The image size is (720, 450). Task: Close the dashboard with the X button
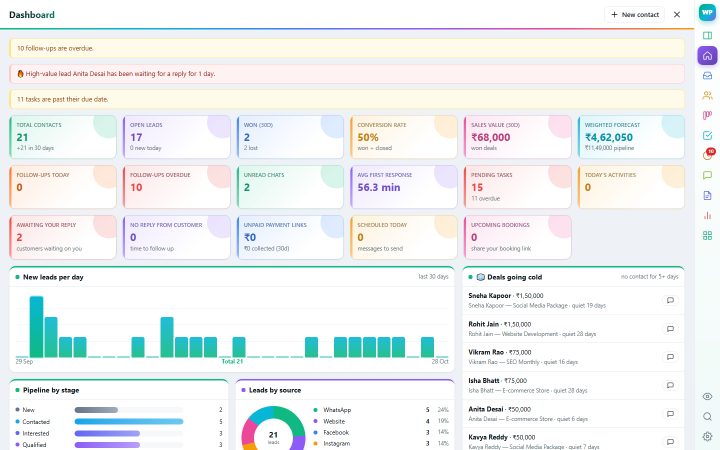677,15
